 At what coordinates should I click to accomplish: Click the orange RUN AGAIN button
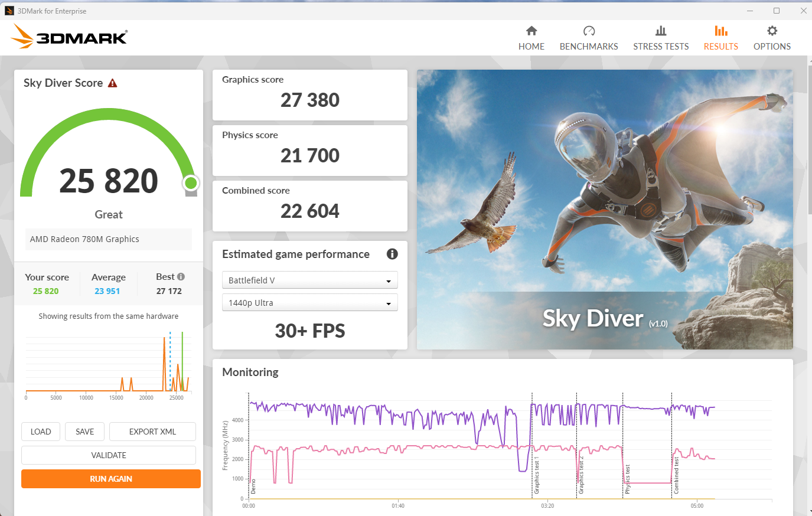tap(111, 479)
